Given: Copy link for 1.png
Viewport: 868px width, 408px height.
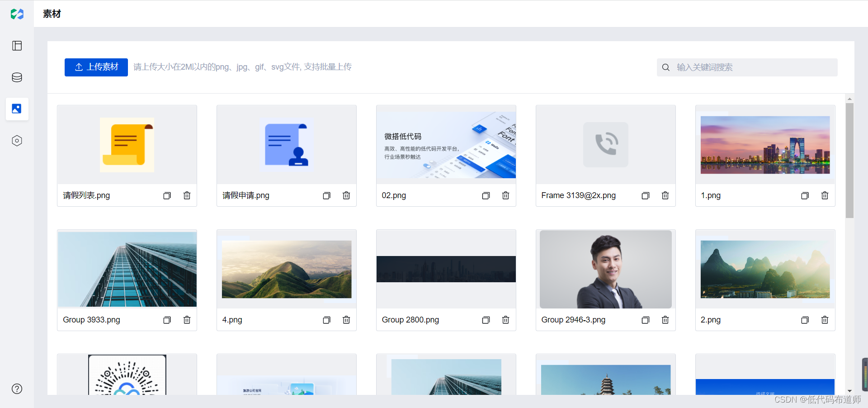Looking at the screenshot, I should (x=805, y=195).
